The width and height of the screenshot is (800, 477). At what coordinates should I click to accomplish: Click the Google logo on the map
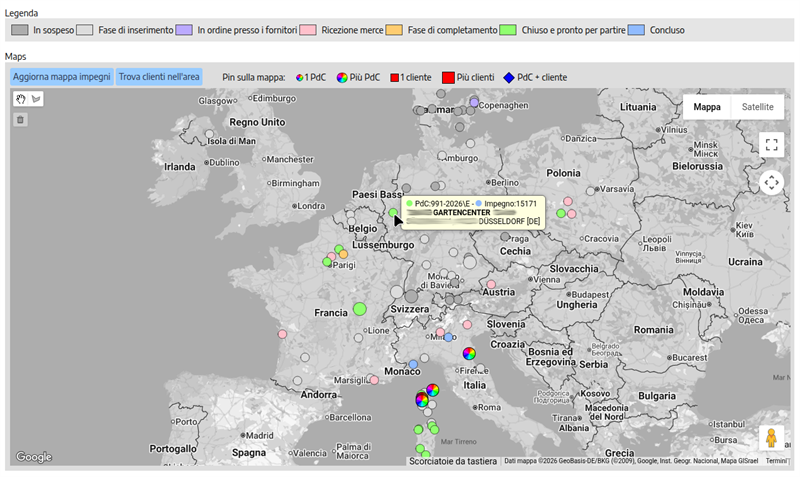tap(34, 457)
